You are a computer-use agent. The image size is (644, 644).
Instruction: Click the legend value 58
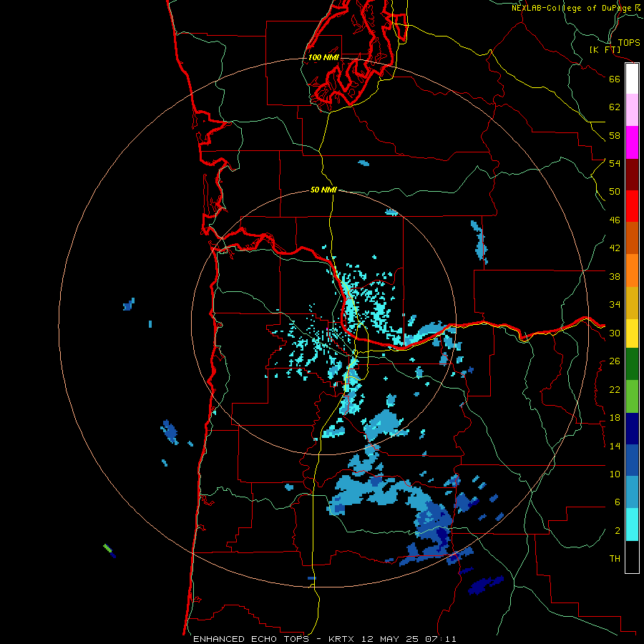(x=615, y=135)
